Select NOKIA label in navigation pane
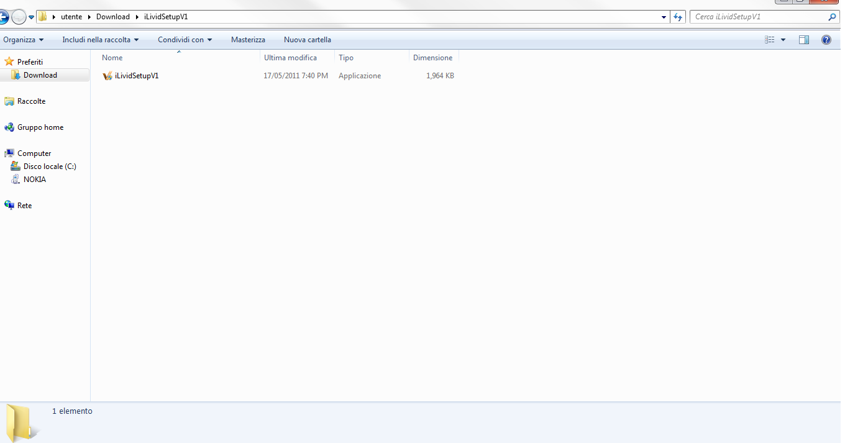Screen dimensions: 868x443 [x=35, y=180]
